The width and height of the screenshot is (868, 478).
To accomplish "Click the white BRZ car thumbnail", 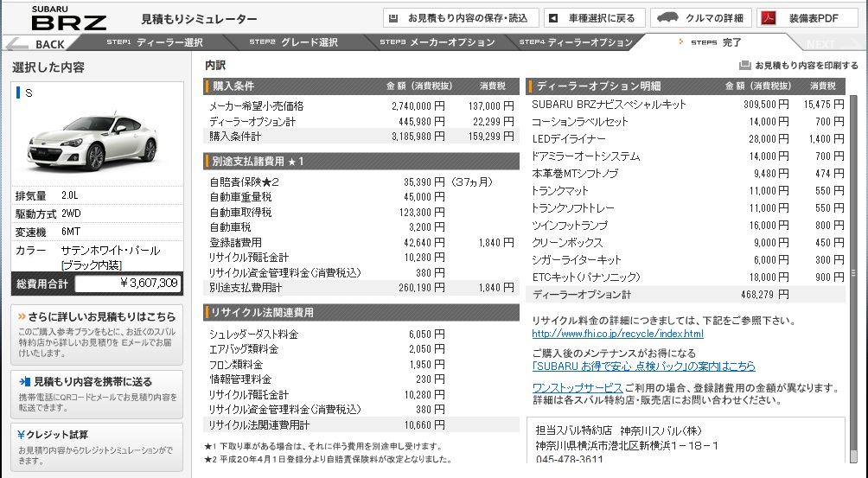I will (92, 142).
